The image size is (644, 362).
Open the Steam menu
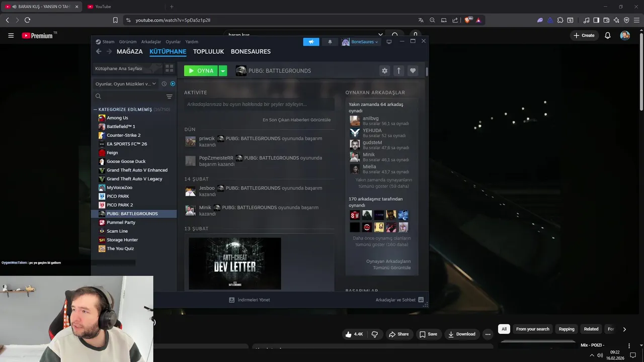click(x=105, y=42)
